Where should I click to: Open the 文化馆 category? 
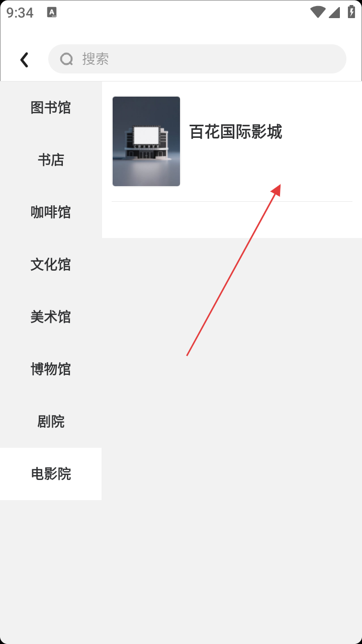point(51,265)
